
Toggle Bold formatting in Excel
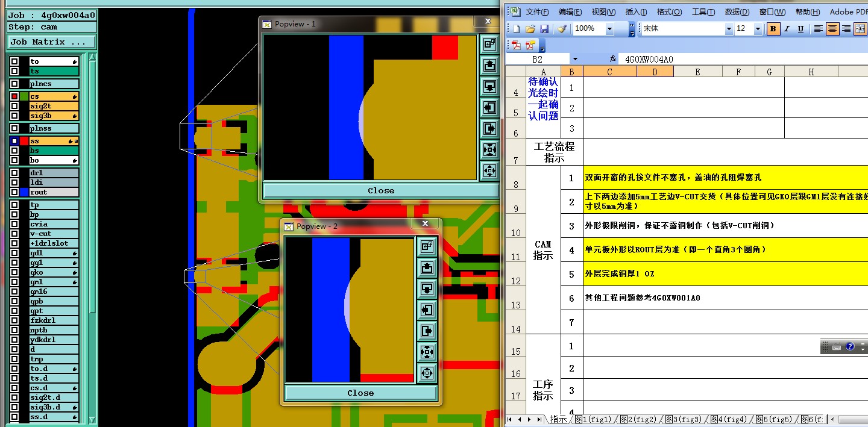click(773, 28)
